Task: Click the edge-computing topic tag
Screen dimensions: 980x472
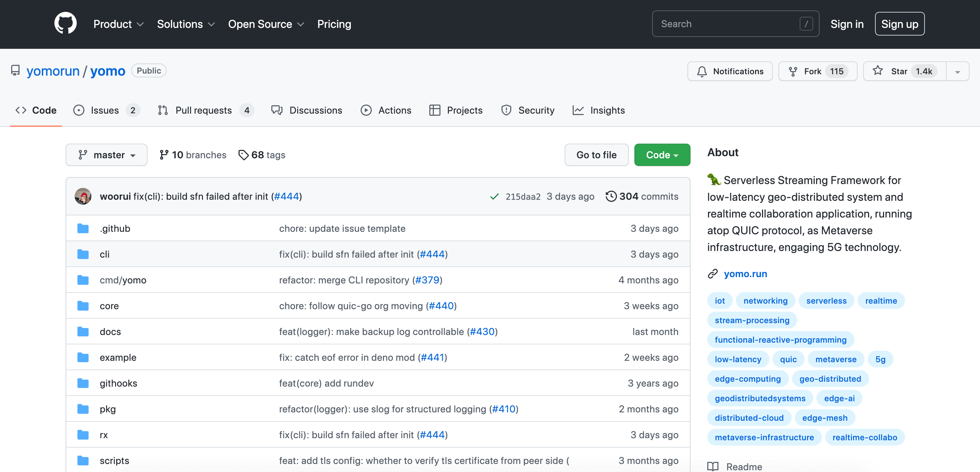Action: [747, 379]
